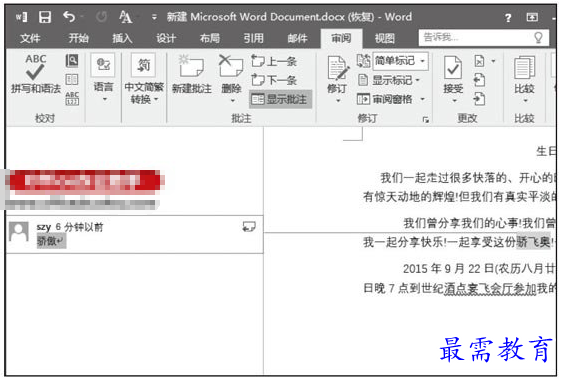Click the 告诉我 tell me search box
The height and width of the screenshot is (381, 561).
(x=483, y=37)
